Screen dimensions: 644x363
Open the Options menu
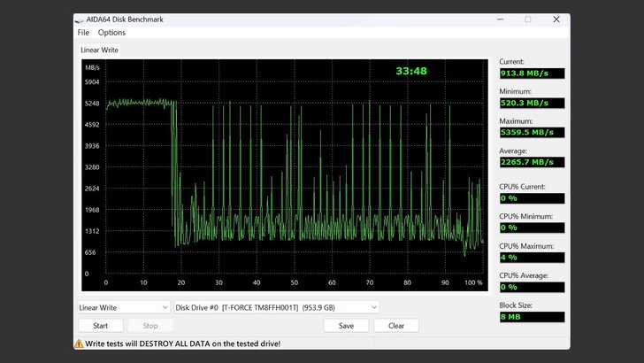(x=111, y=33)
